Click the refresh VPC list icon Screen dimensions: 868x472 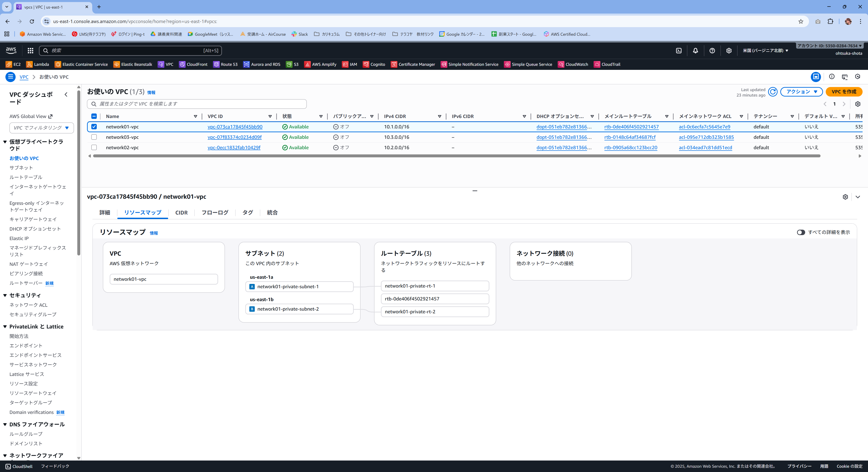pyautogui.click(x=773, y=92)
